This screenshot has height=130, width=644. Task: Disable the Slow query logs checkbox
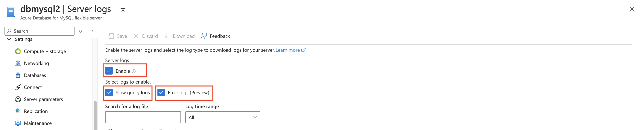[x=109, y=93]
